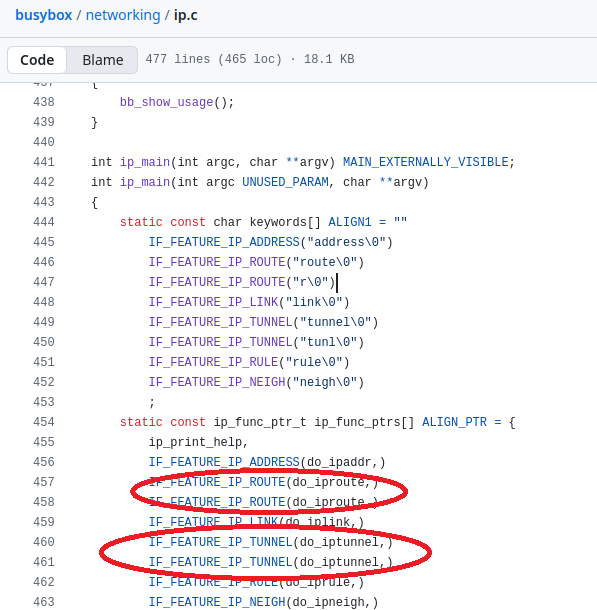
Task: Select line number 458
Action: [x=44, y=502]
